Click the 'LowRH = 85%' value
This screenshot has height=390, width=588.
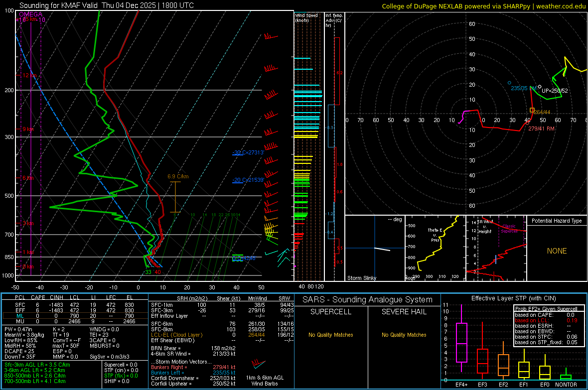(20, 341)
